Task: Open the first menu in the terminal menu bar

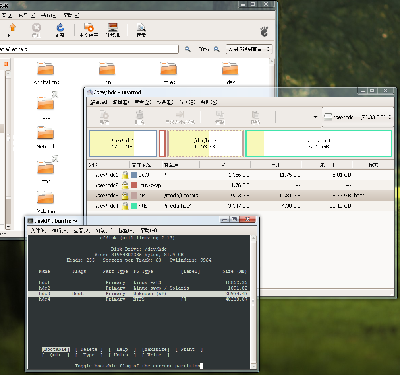Action: [x=38, y=230]
